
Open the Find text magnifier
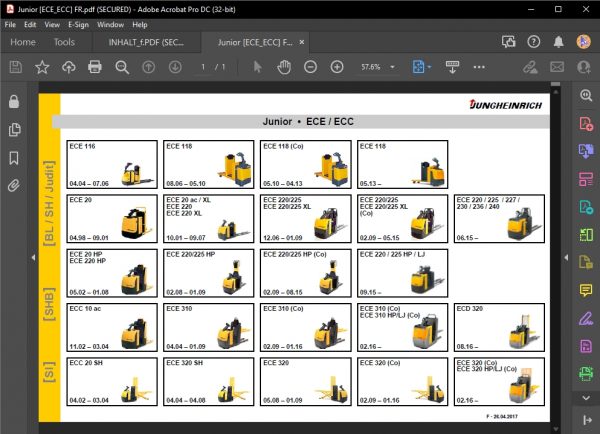[122, 67]
